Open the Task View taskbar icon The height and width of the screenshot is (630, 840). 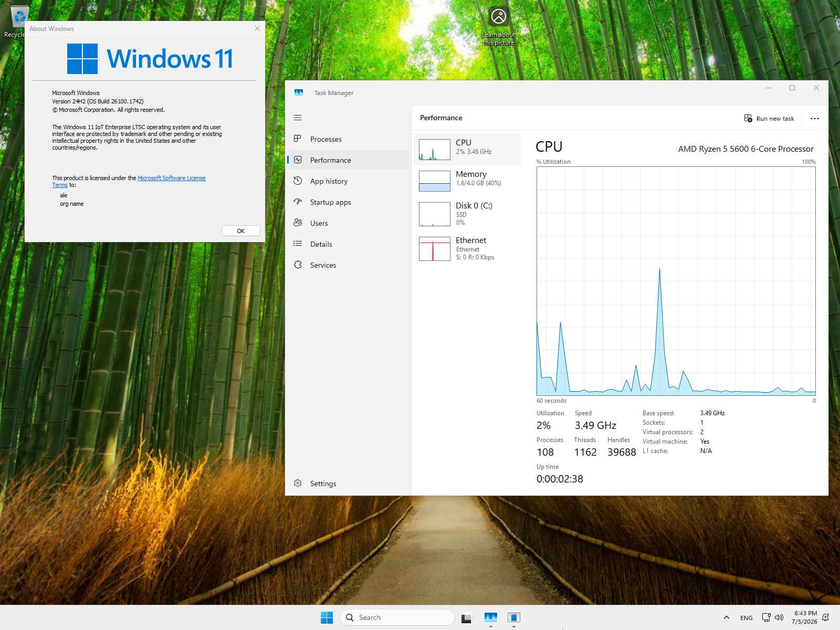point(467,617)
